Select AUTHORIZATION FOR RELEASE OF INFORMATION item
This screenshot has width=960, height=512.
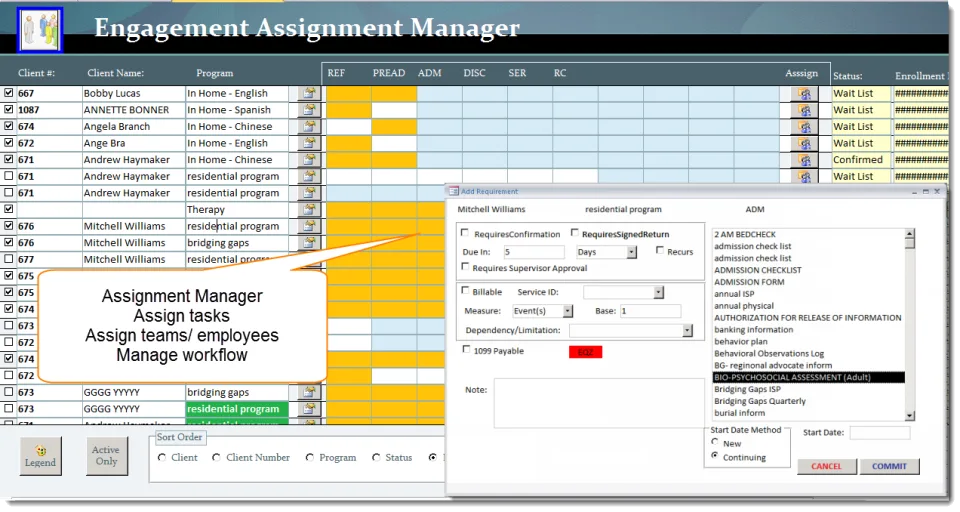808,318
